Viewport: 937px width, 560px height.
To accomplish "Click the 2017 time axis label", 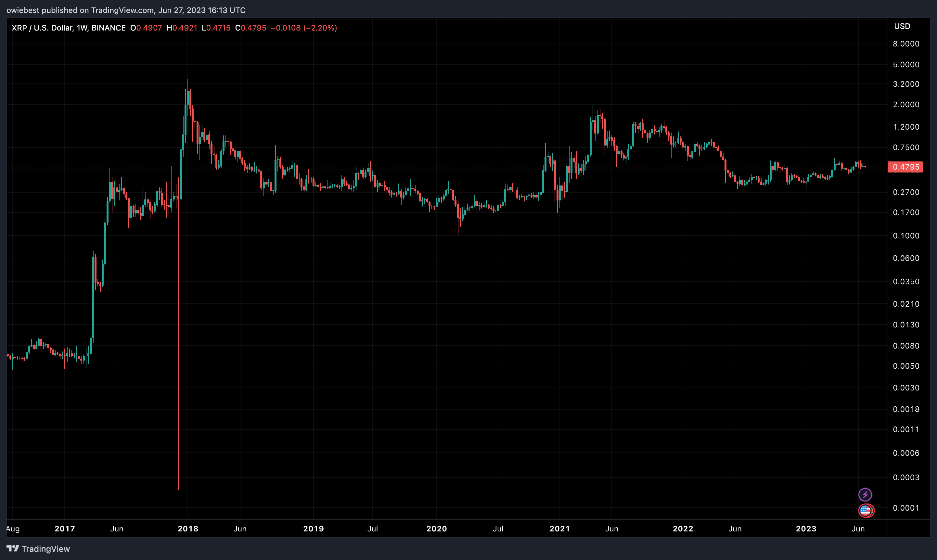I will point(65,529).
